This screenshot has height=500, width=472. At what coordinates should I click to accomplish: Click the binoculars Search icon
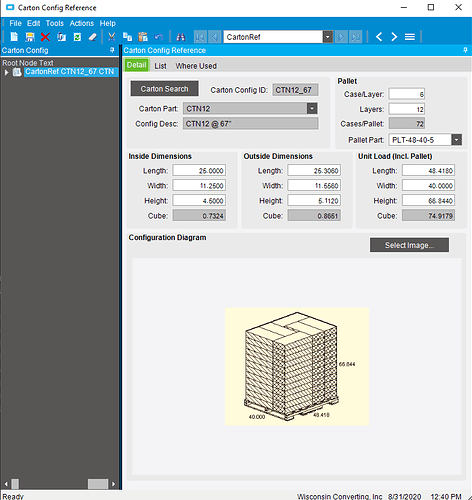coord(181,37)
